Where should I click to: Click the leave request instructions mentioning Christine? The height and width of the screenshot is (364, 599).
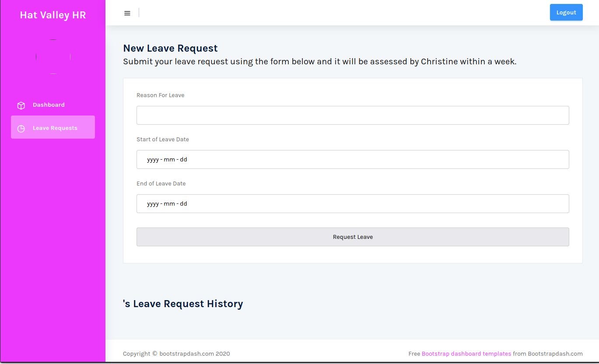click(319, 62)
